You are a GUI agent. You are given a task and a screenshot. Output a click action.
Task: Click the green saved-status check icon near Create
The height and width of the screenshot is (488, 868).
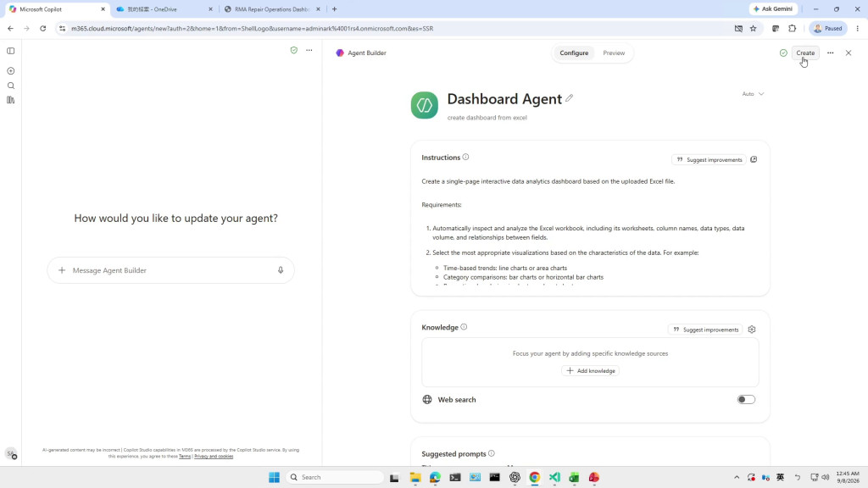[x=783, y=53]
